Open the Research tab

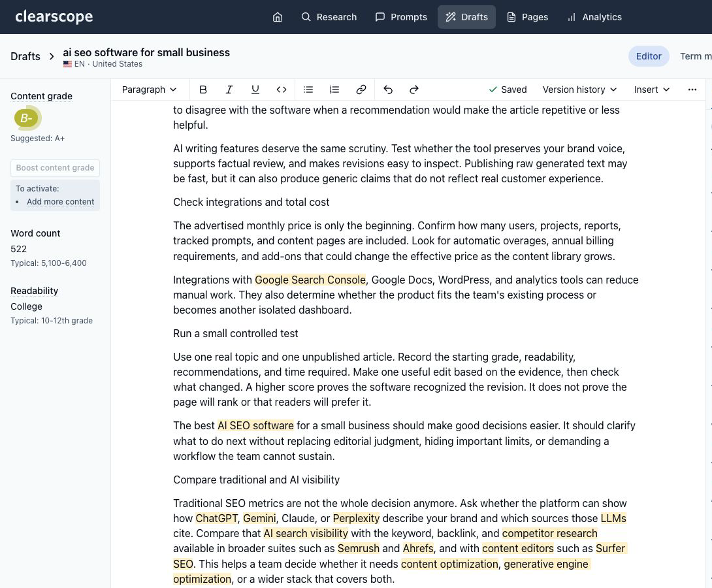(329, 17)
